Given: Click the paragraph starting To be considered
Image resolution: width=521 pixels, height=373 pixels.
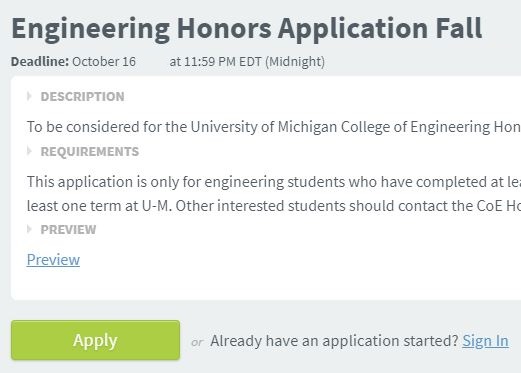Looking at the screenshot, I should 274,127.
